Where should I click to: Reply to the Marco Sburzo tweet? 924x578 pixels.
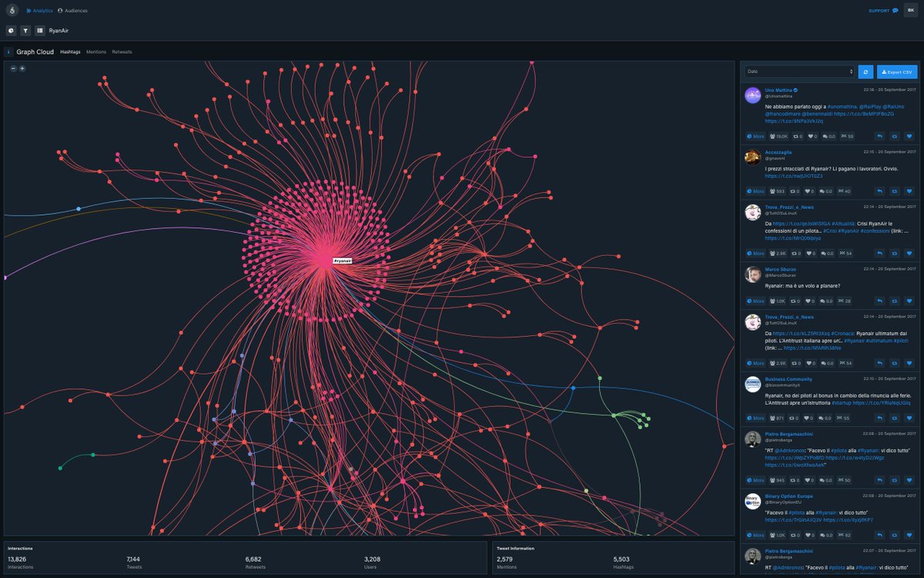pos(879,301)
